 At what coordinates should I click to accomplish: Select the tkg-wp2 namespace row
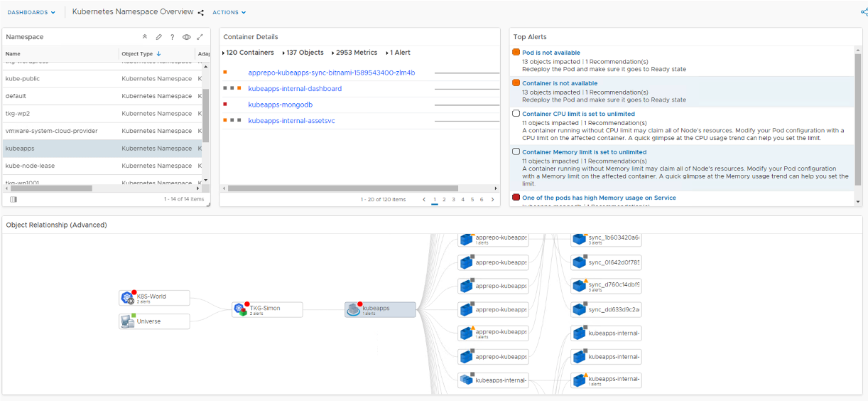tap(103, 114)
